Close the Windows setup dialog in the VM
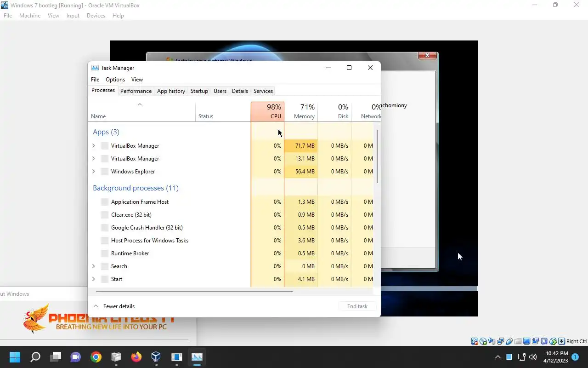The image size is (588, 368). 427,55
